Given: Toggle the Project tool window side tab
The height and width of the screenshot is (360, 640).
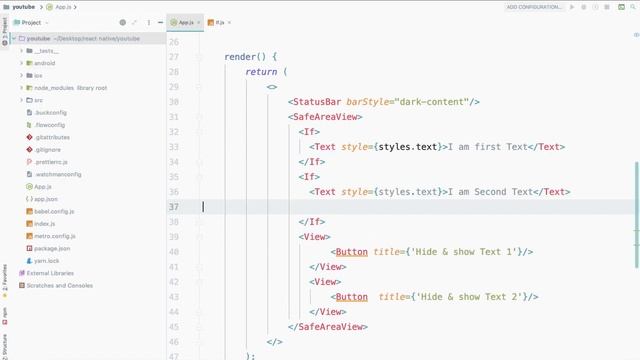Looking at the screenshot, I should [x=4, y=31].
